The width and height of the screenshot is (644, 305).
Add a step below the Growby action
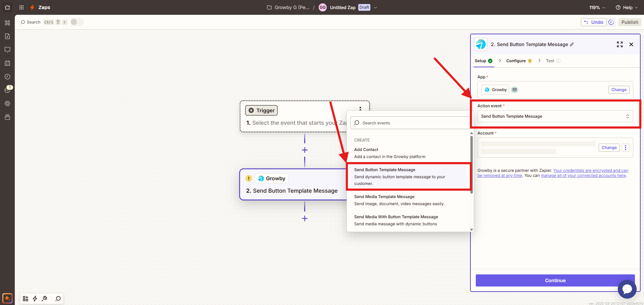pyautogui.click(x=305, y=219)
